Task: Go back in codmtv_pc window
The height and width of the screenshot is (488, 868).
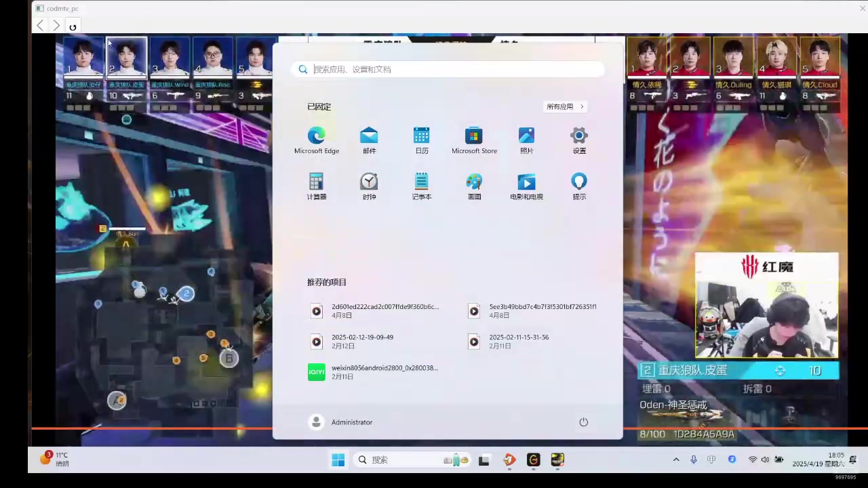Action: tap(40, 26)
